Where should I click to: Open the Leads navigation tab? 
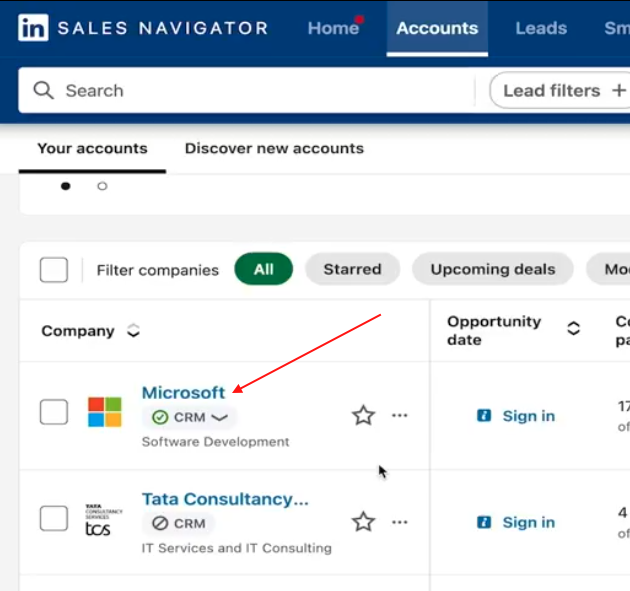pos(541,28)
